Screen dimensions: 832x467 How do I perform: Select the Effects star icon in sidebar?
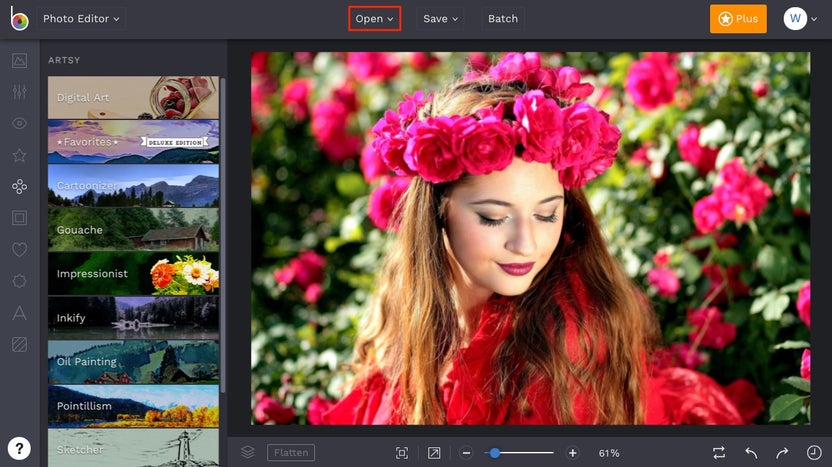[19, 155]
